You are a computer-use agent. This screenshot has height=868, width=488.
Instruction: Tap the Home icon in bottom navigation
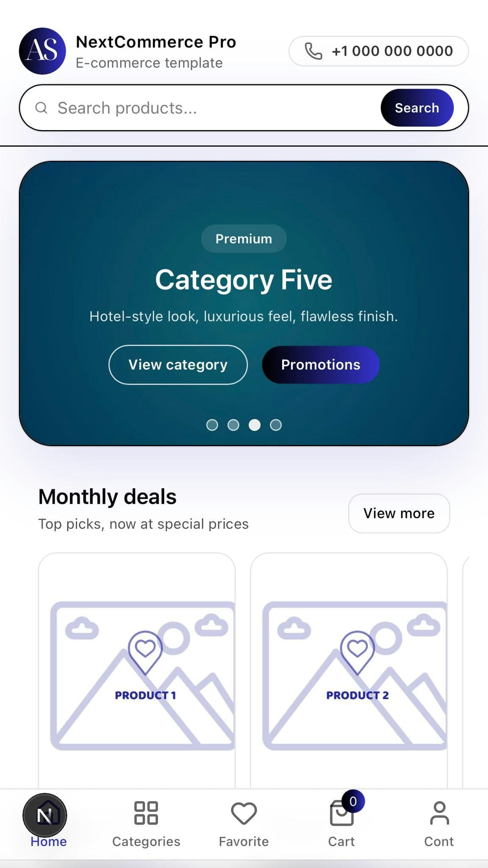[47, 814]
